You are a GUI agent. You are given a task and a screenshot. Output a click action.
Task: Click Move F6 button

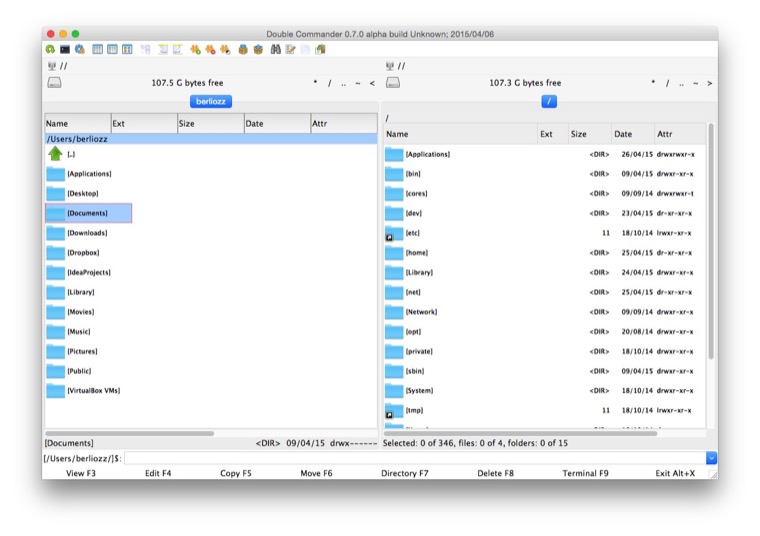click(x=317, y=473)
